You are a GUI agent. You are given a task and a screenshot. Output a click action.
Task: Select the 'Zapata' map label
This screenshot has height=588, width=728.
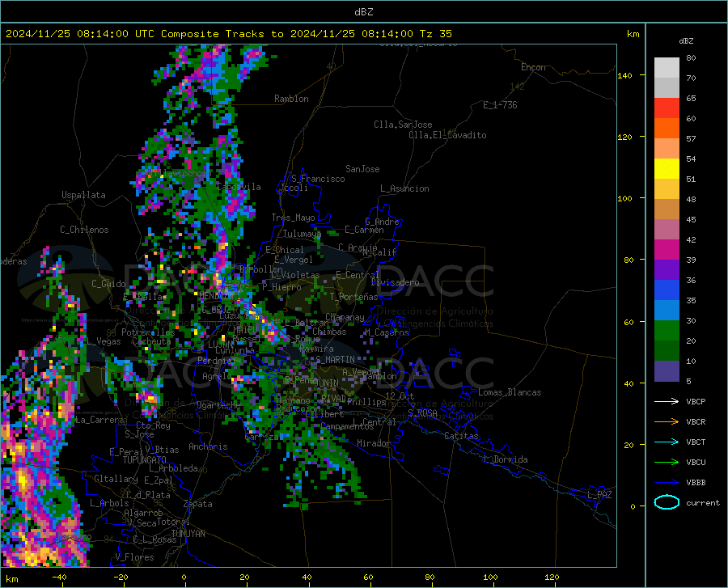click(x=198, y=504)
